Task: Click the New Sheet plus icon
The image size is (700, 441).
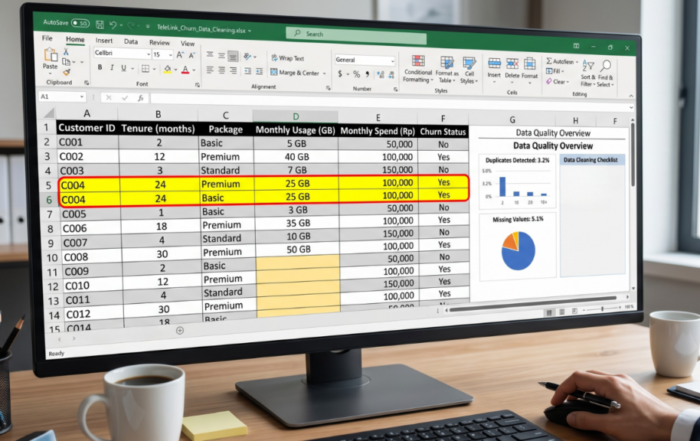Action: pos(180,330)
